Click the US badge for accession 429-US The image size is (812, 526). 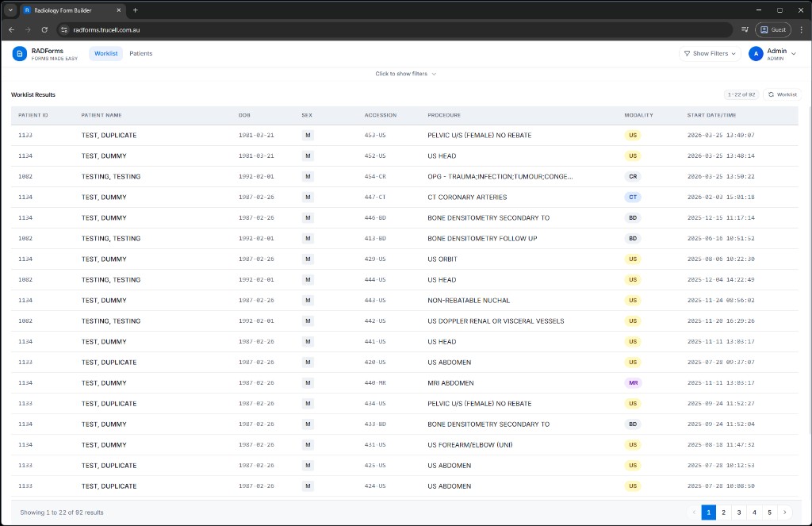(632, 259)
